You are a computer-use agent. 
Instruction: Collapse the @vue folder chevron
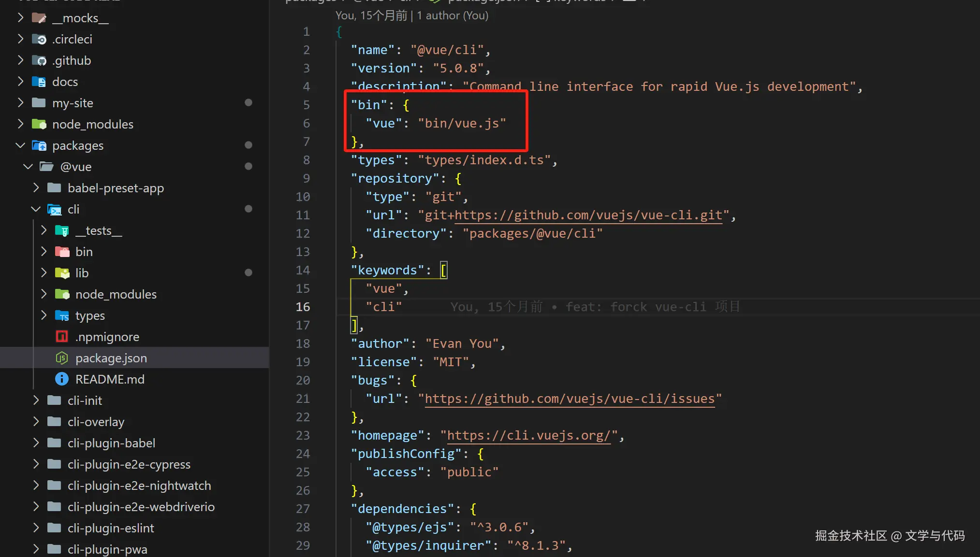pos(28,167)
